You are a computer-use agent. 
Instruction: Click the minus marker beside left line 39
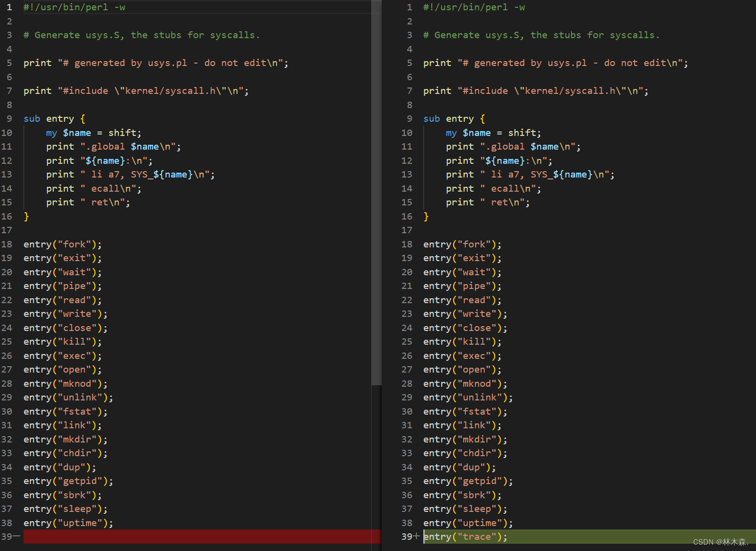[x=17, y=536]
